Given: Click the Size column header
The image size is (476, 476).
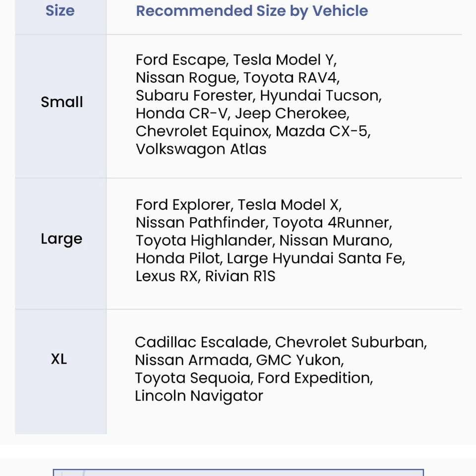Looking at the screenshot, I should click(60, 10).
